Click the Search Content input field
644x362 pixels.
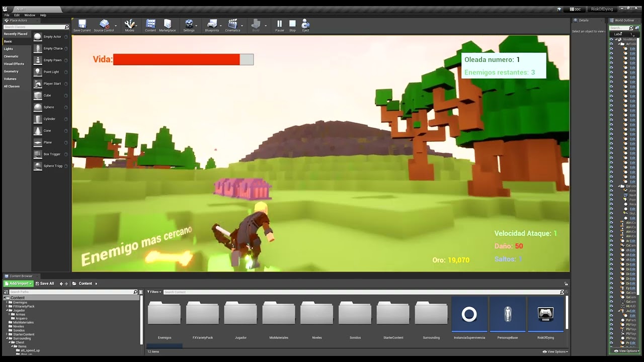point(362,292)
